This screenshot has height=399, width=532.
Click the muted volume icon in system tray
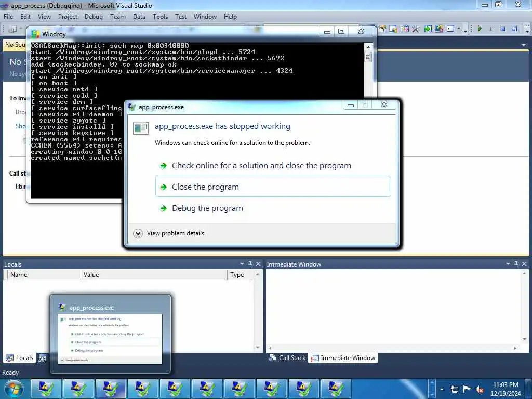click(480, 390)
